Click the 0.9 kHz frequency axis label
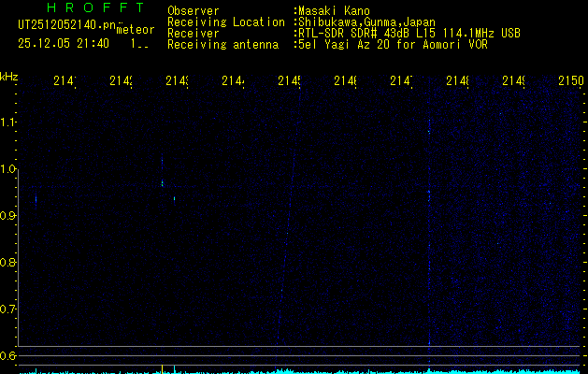The width and height of the screenshot is (588, 374). (x=7, y=216)
